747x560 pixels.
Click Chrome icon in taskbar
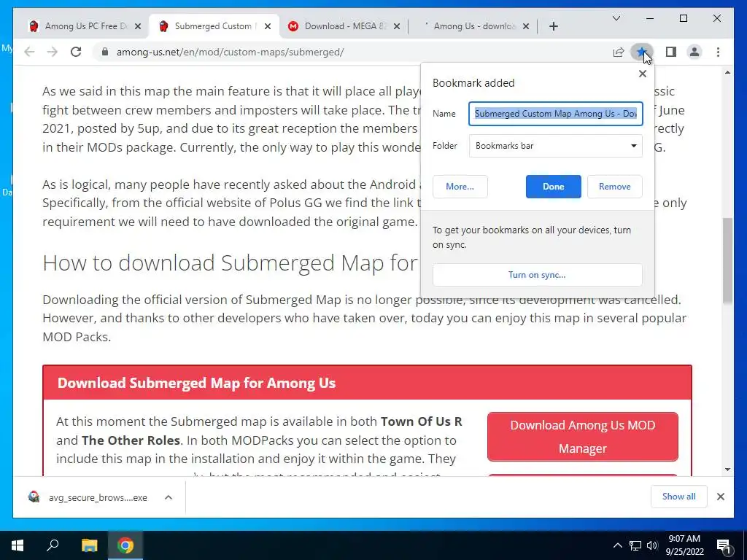(125, 545)
